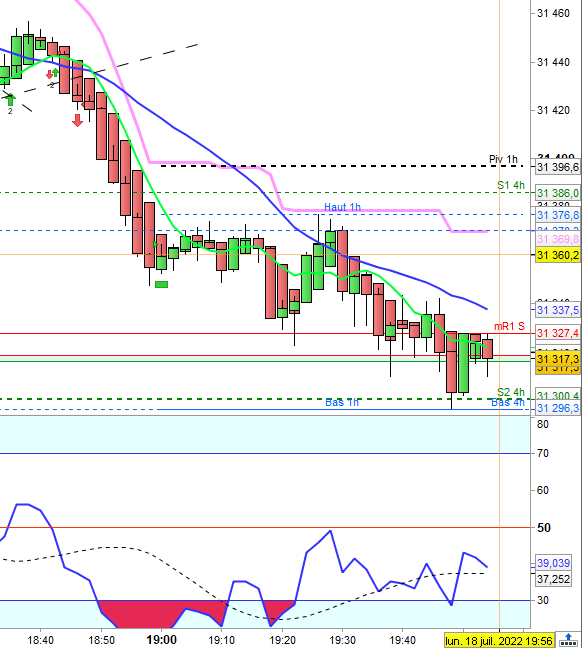Click the green rectangle marker under the 19:00 candles
The width and height of the screenshot is (582, 648).
point(161,284)
